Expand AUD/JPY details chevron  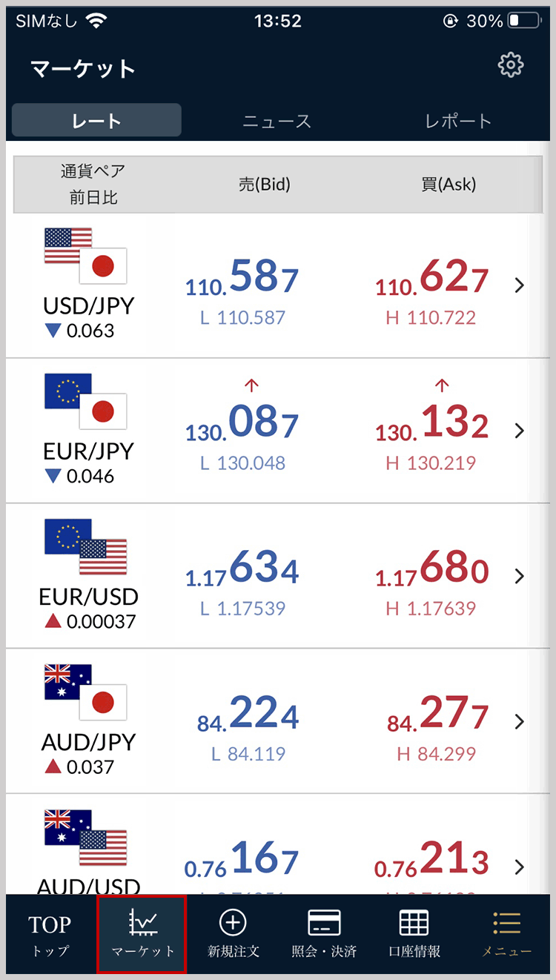pyautogui.click(x=520, y=721)
